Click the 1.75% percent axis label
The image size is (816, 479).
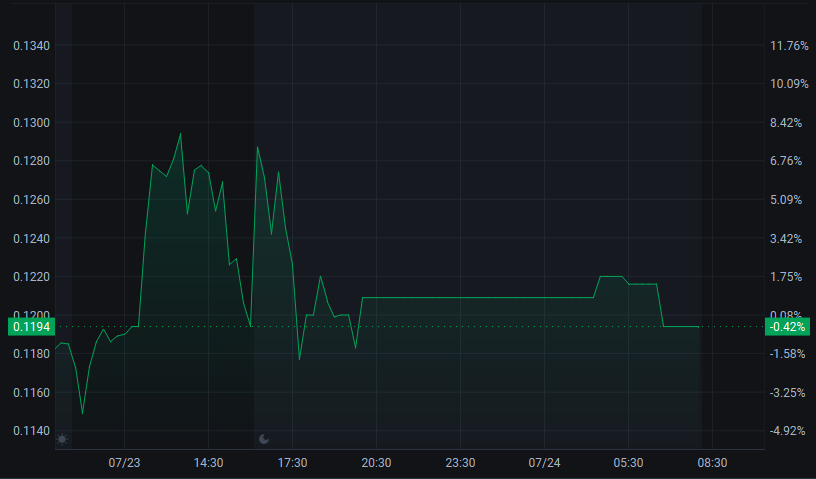point(786,276)
